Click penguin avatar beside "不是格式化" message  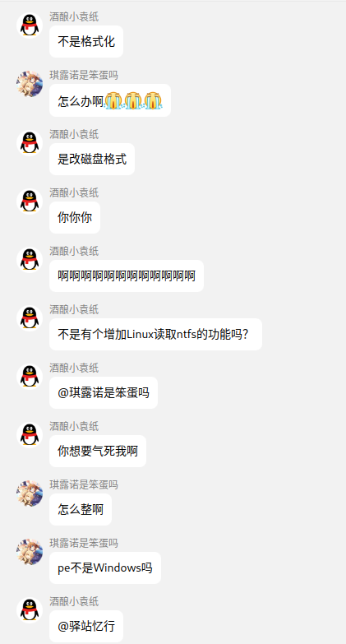(x=30, y=25)
